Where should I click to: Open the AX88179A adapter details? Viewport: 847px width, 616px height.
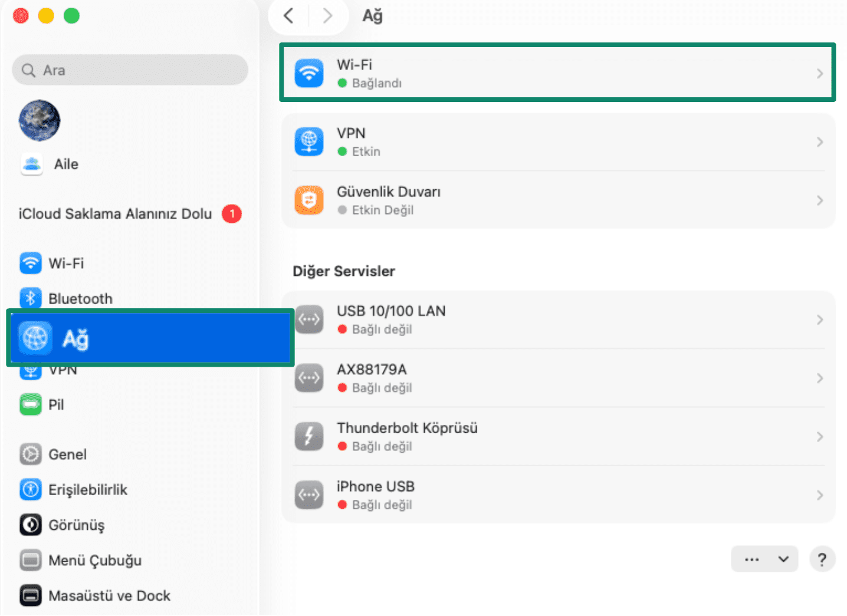[x=820, y=378]
